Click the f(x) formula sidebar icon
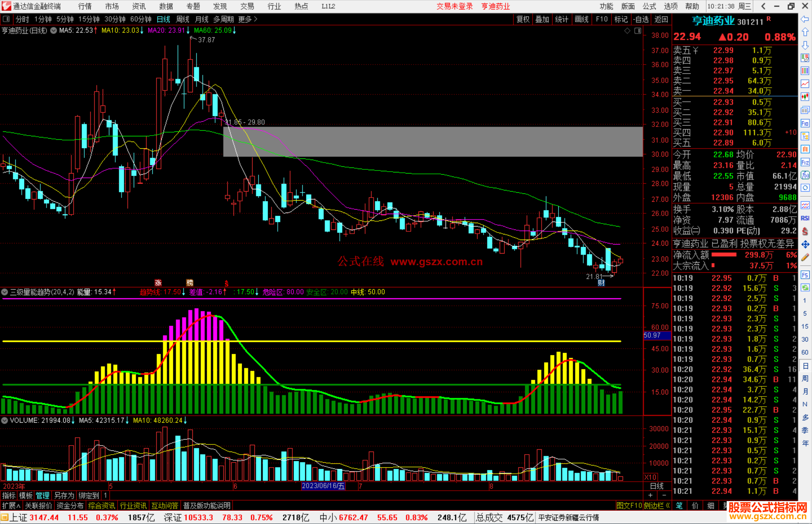 point(805,175)
